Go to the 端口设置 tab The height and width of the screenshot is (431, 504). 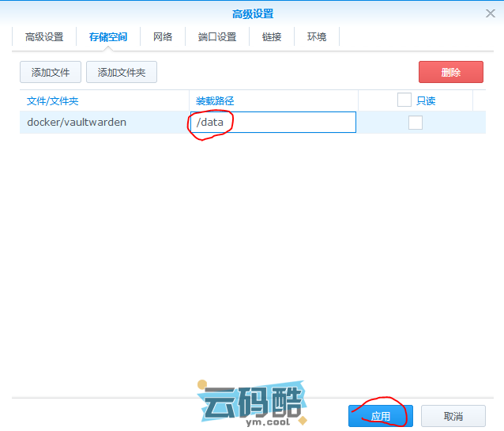pyautogui.click(x=217, y=36)
